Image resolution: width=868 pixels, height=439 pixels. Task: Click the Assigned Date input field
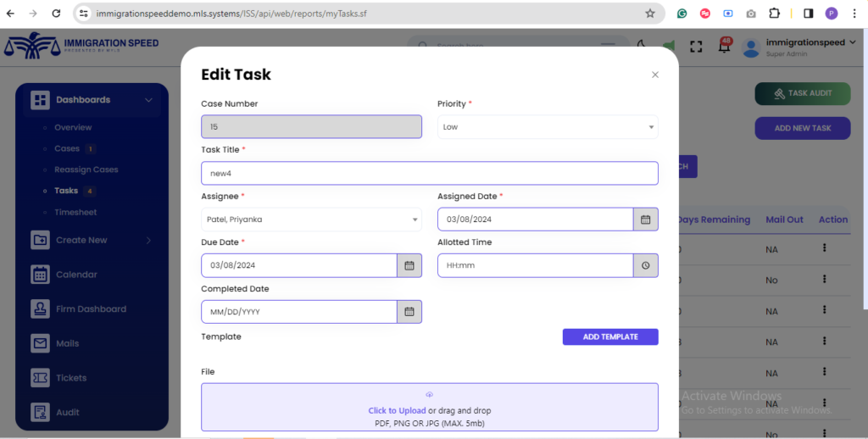pyautogui.click(x=536, y=219)
